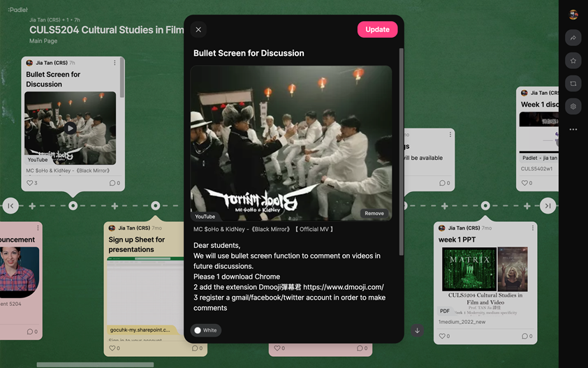The image size is (588, 368).
Task: Click the Padlet logo
Action: point(17,10)
